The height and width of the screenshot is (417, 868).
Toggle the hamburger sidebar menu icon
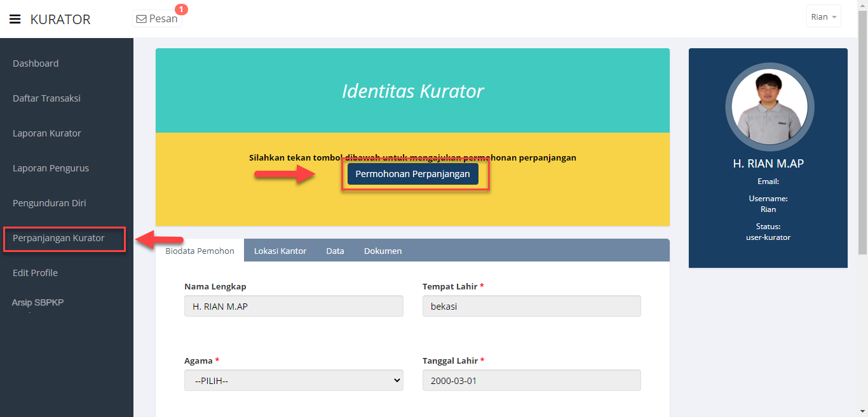point(15,19)
